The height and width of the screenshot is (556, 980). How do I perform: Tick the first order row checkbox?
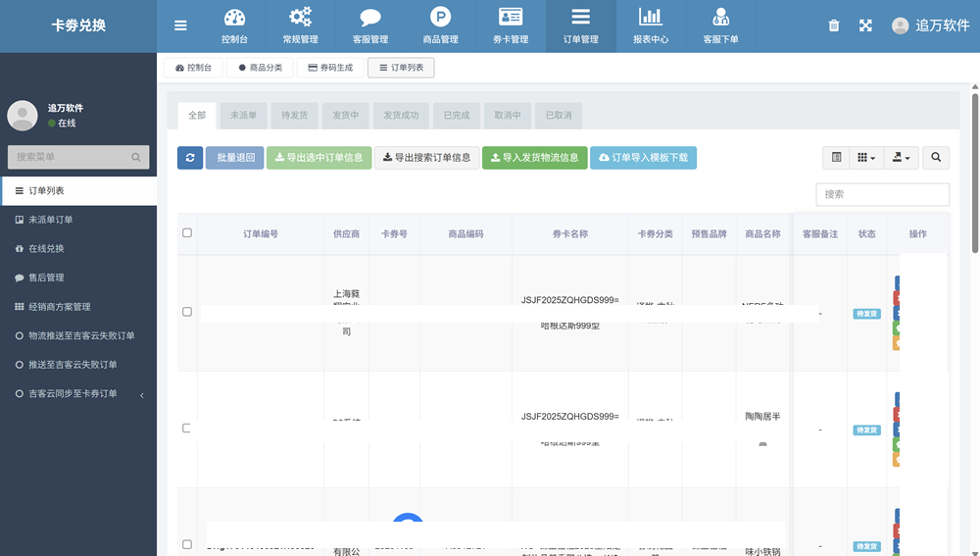pyautogui.click(x=187, y=312)
